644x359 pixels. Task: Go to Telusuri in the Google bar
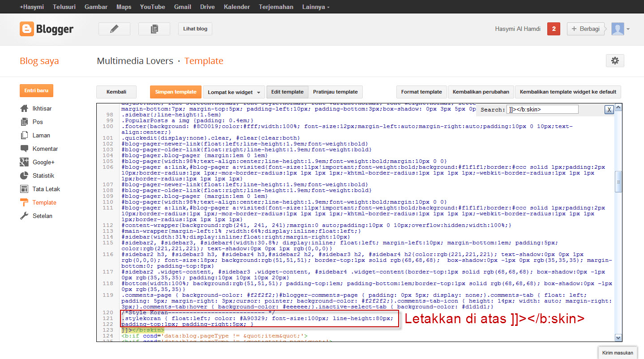64,7
